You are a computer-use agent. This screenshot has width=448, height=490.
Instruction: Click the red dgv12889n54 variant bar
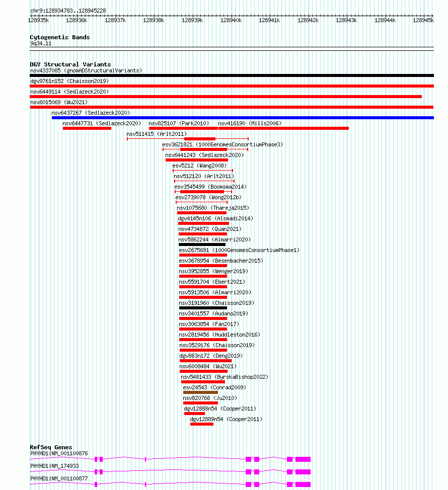(x=202, y=425)
